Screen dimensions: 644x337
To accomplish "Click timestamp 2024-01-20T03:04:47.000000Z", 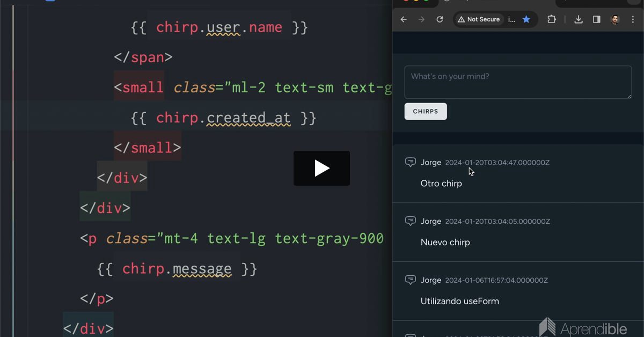I will 497,163.
